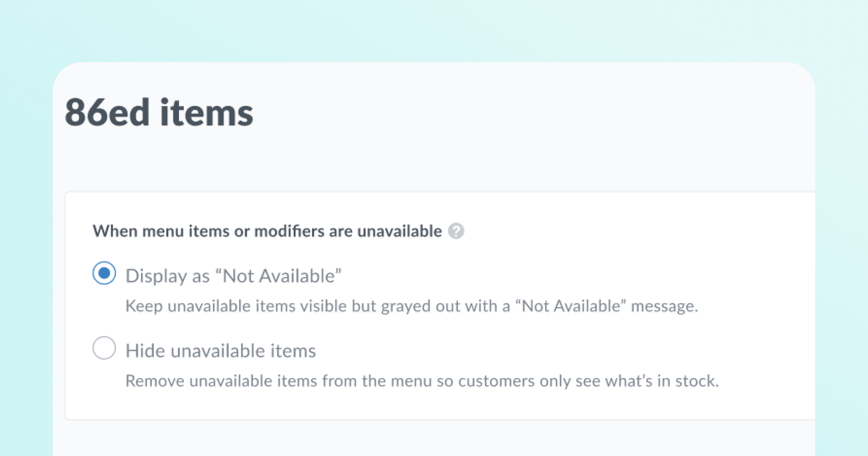
Task: Choose the Hide unavailable items radio button
Action: click(x=104, y=348)
